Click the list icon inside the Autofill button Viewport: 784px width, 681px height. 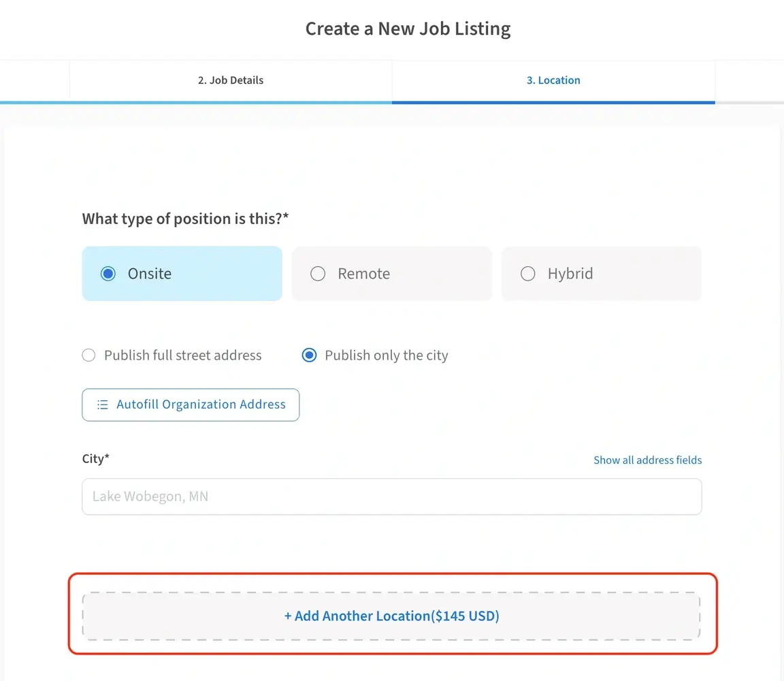[101, 404]
